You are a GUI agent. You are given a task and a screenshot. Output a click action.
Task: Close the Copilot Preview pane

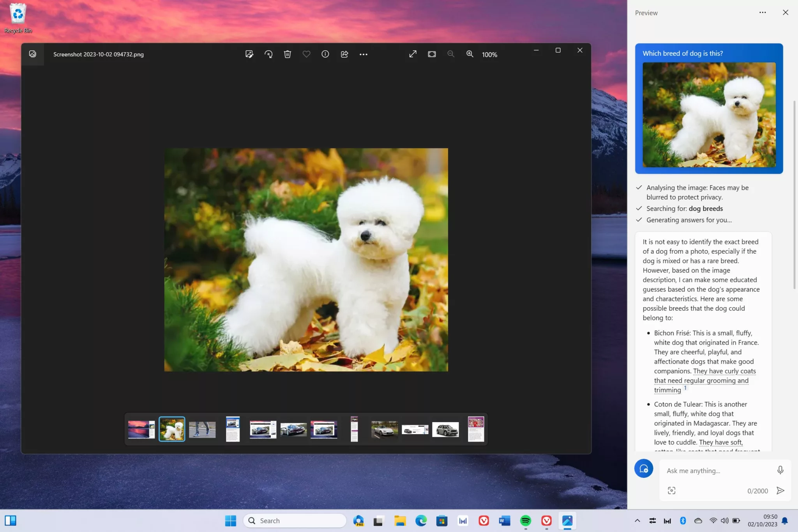[786, 12]
